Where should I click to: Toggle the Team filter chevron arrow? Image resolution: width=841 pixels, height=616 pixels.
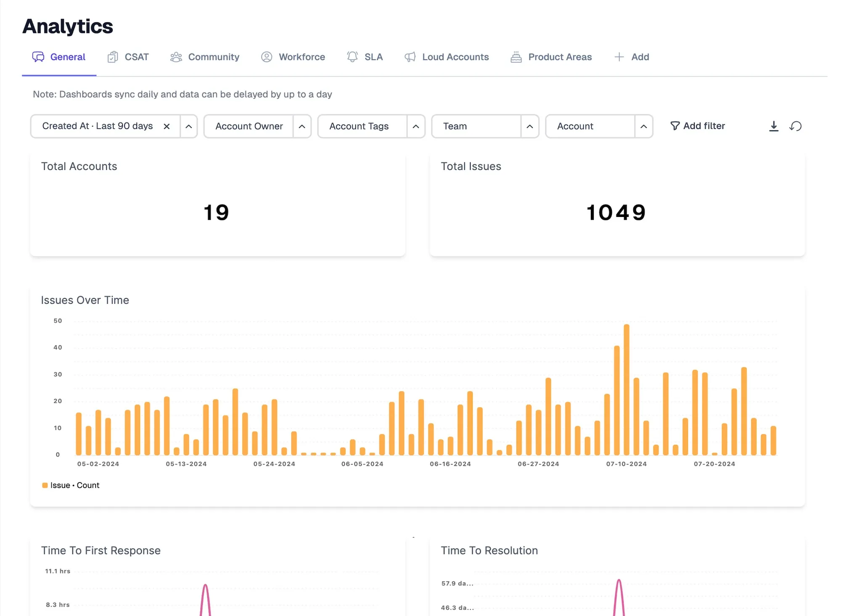pyautogui.click(x=530, y=126)
